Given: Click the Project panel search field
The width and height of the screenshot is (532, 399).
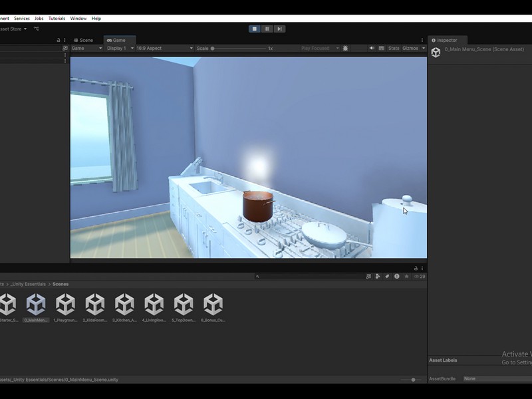Looking at the screenshot, I should (x=309, y=276).
